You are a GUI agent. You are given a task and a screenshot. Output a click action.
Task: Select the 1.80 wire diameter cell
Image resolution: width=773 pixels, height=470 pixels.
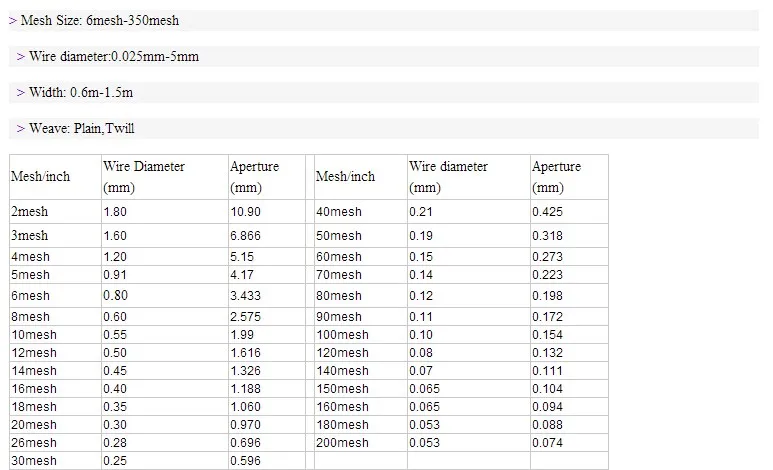click(115, 212)
